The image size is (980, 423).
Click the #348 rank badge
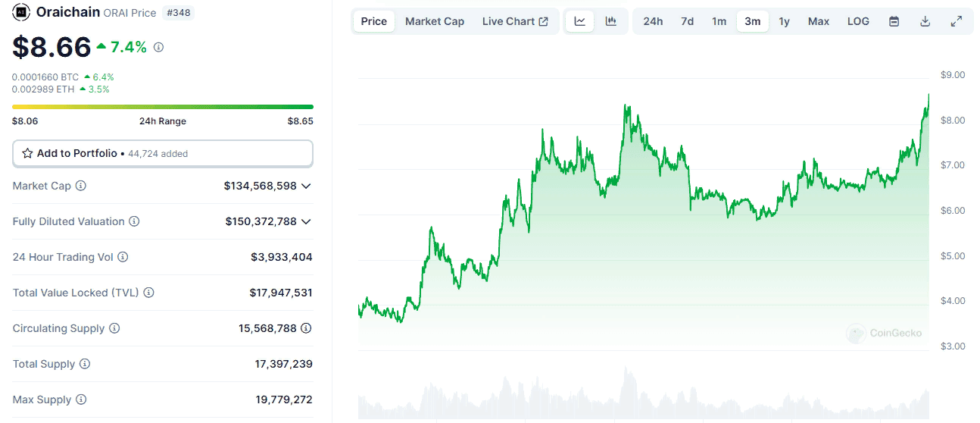pyautogui.click(x=178, y=12)
